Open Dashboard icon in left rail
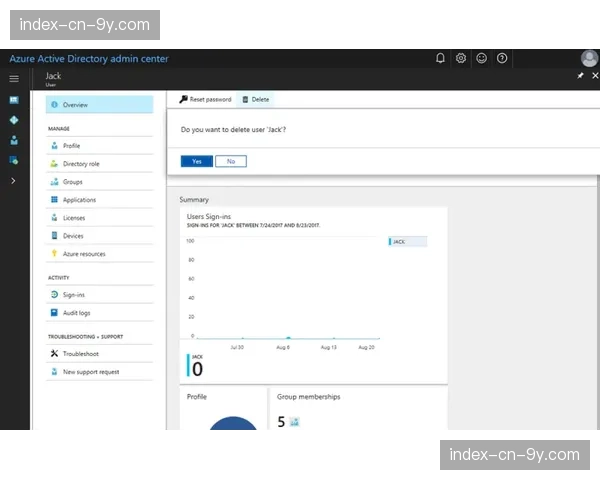The image size is (600, 480). pos(14,100)
